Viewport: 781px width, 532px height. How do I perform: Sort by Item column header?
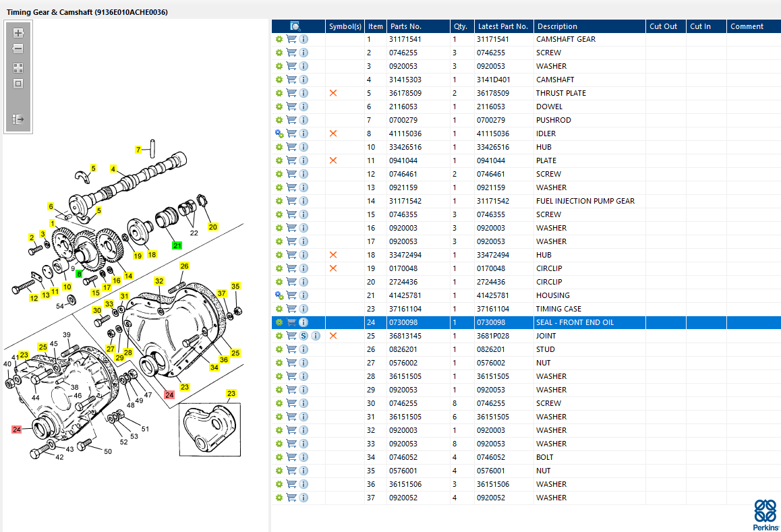point(376,26)
